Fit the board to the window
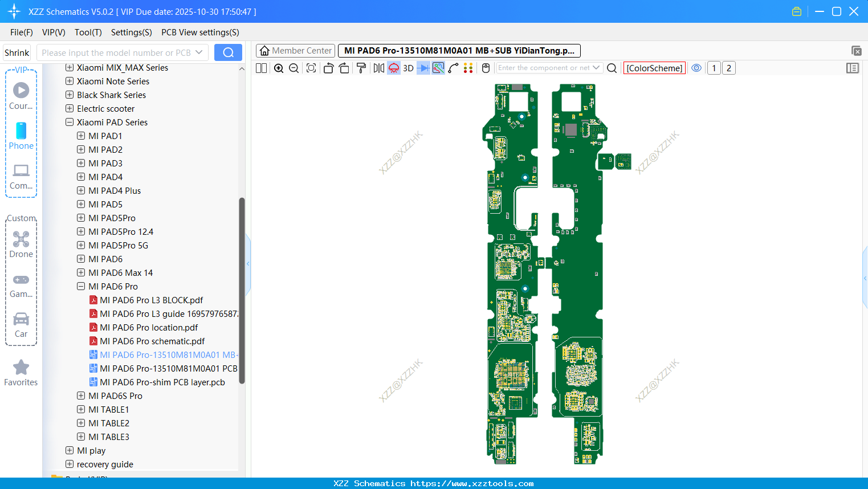868x489 pixels. (x=311, y=68)
